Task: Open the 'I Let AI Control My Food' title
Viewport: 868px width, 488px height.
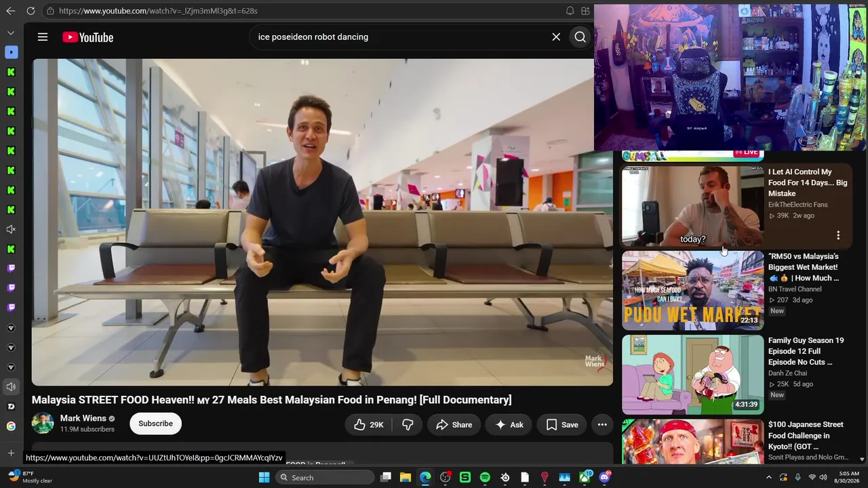Action: [808, 183]
